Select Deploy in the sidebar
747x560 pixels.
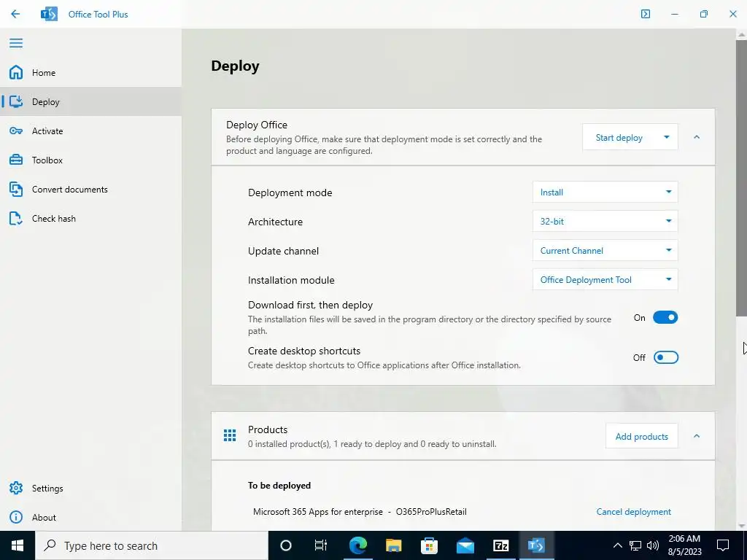click(x=90, y=101)
